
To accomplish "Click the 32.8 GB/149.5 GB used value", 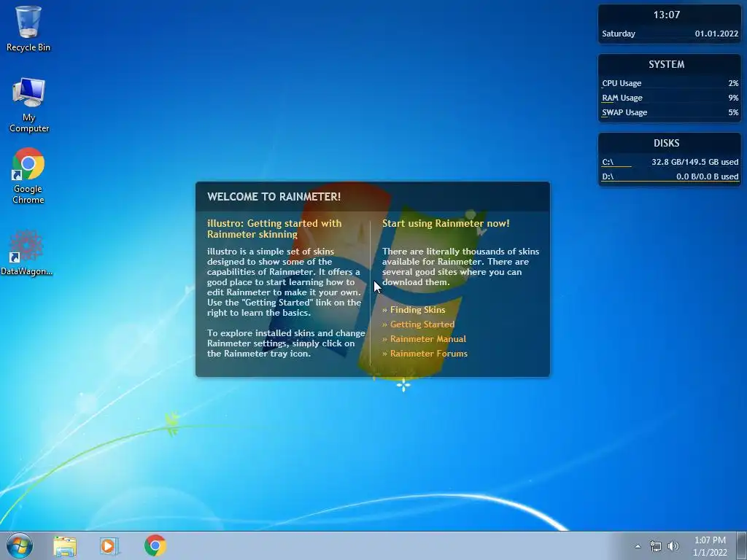I will point(695,162).
